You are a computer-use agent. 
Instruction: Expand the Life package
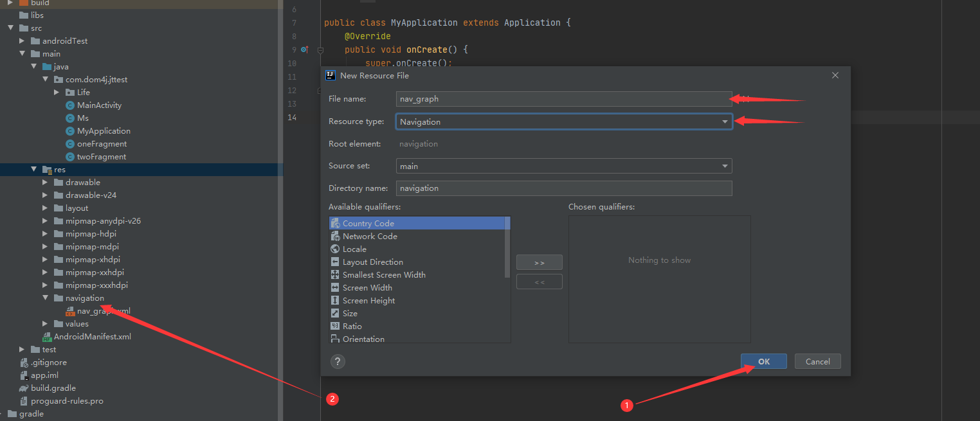point(57,92)
